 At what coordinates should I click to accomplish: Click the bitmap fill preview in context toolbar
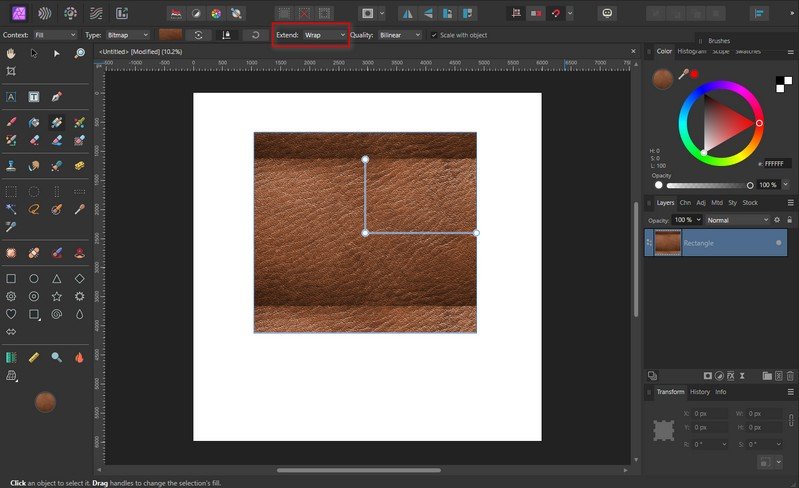pyautogui.click(x=170, y=35)
